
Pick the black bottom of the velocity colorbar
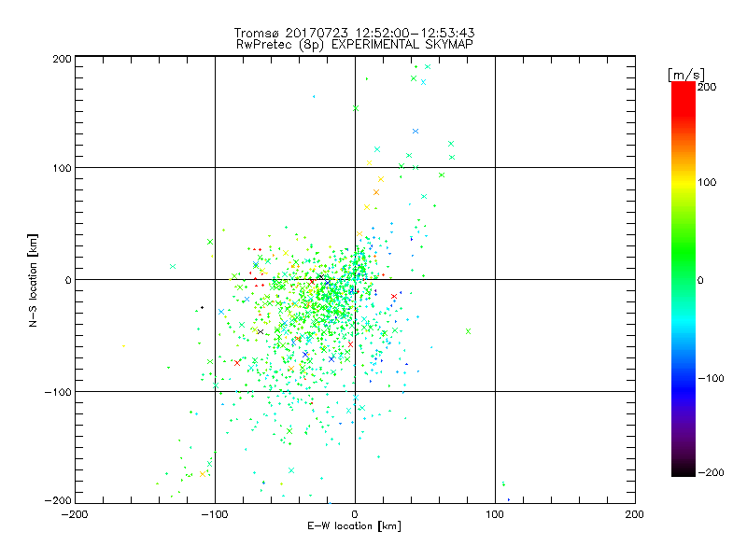pyautogui.click(x=684, y=469)
